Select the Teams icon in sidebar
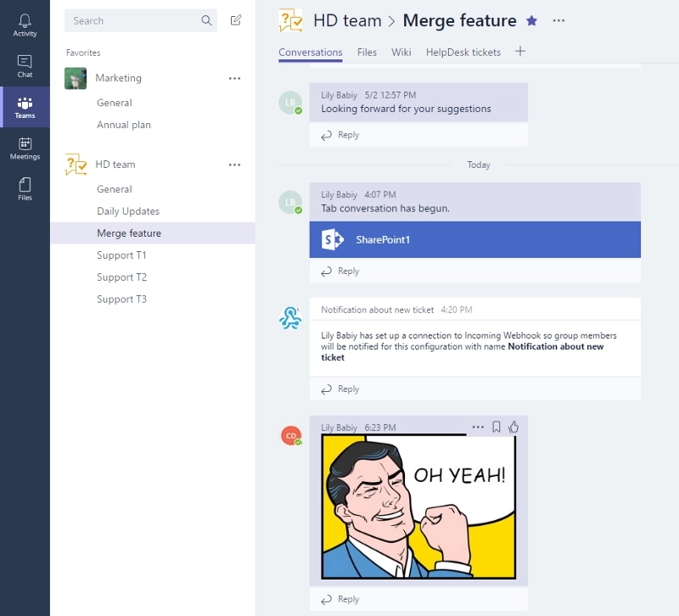This screenshot has height=616, width=679. pyautogui.click(x=25, y=108)
